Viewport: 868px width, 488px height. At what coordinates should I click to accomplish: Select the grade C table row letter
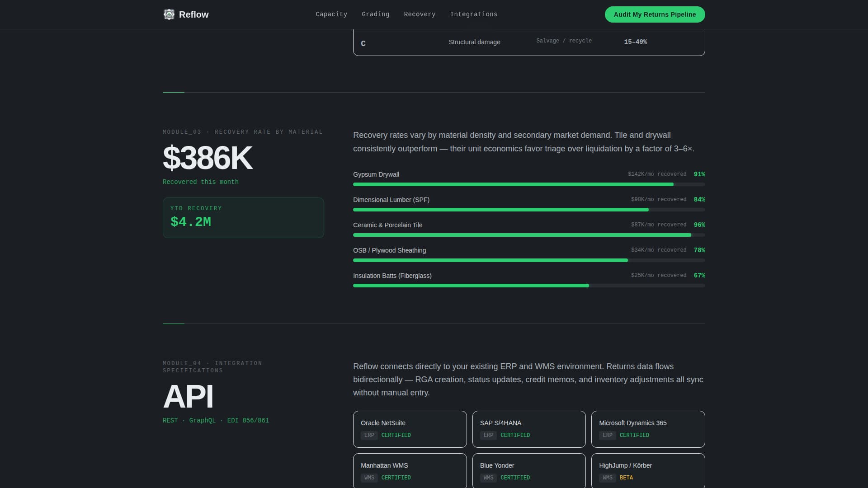pyautogui.click(x=363, y=43)
